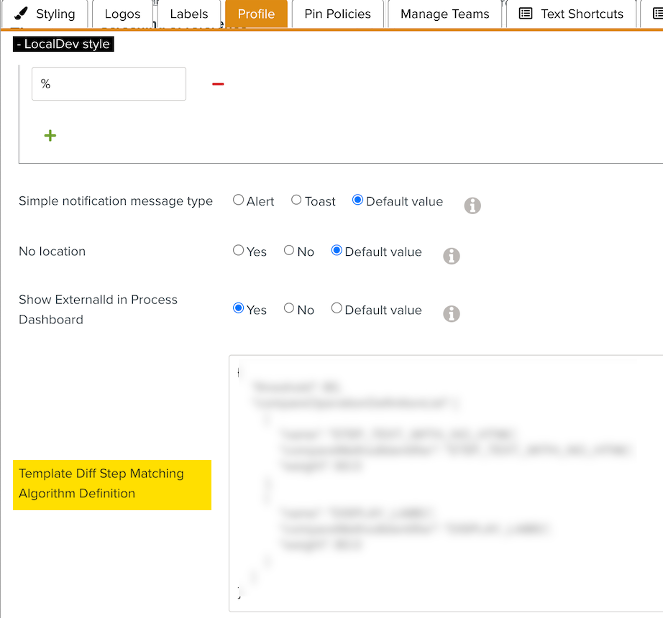Click the list icon on Text Shortcuts tab

tap(525, 14)
